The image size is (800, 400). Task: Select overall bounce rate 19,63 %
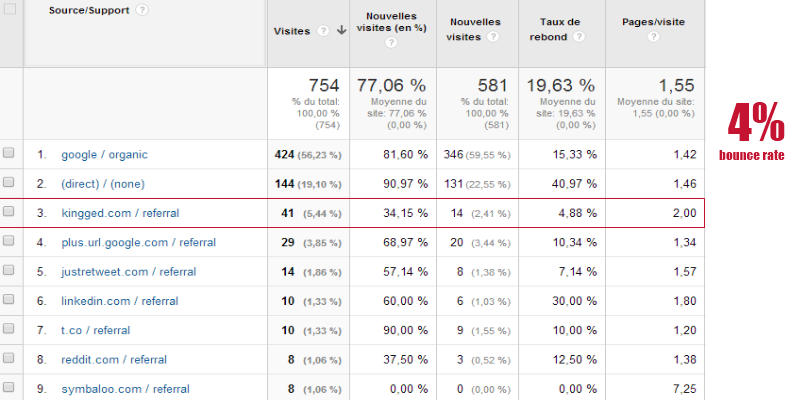tap(561, 85)
